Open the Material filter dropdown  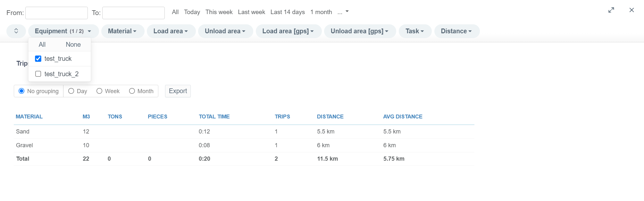click(x=122, y=31)
